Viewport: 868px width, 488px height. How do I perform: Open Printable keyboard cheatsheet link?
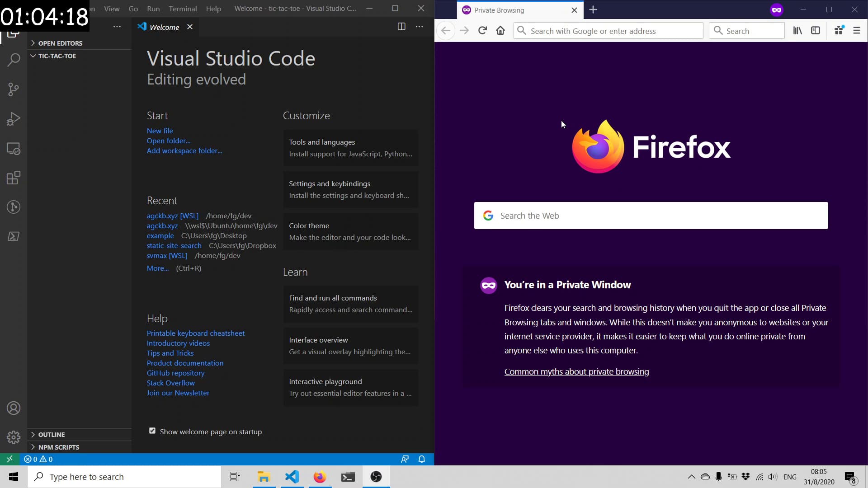tap(196, 333)
